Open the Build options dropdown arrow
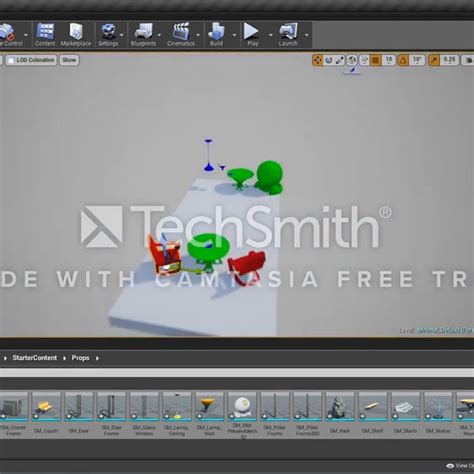 (x=234, y=35)
